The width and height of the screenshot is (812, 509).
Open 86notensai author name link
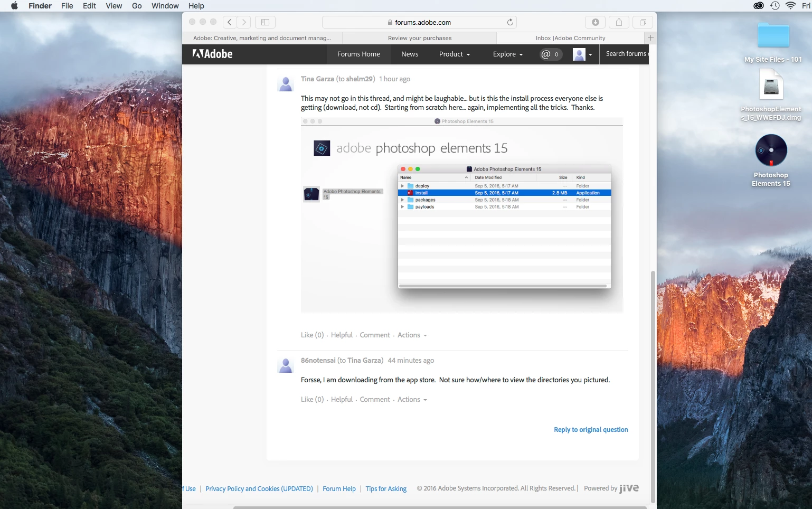click(318, 360)
